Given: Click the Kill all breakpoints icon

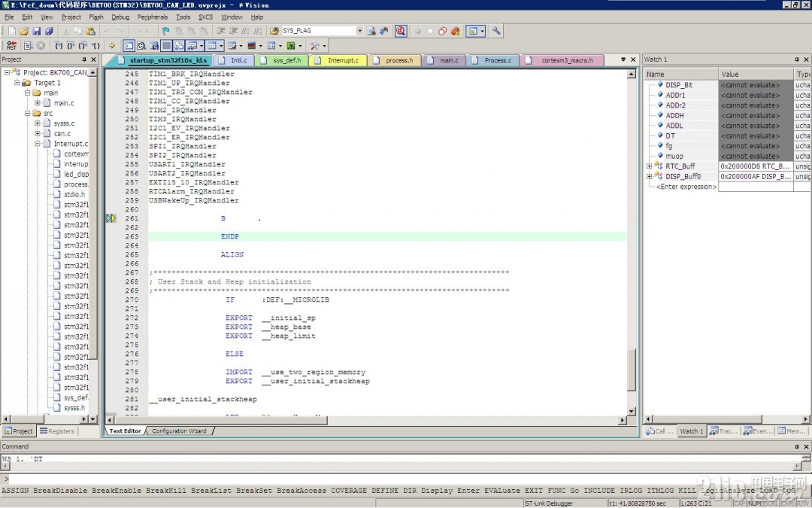Looking at the screenshot, I should (455, 31).
